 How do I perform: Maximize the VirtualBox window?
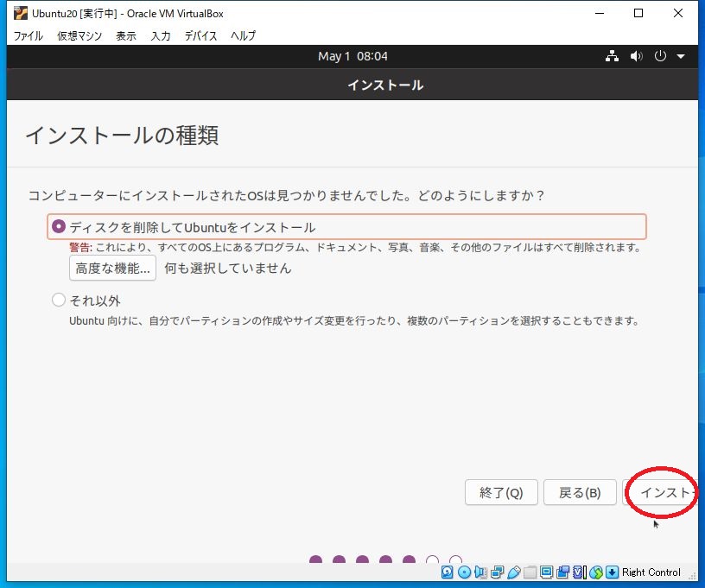638,14
